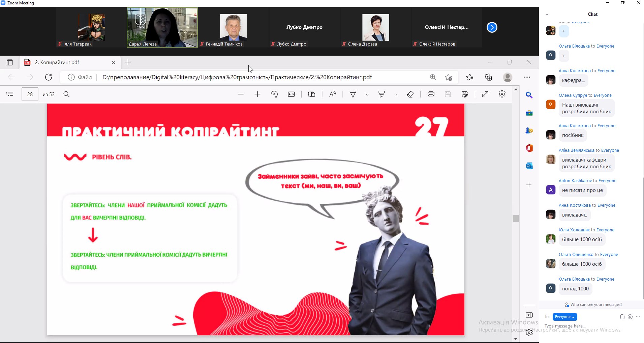This screenshot has width=644, height=343.
Task: Click the PDF search magnifier icon
Action: tap(66, 94)
